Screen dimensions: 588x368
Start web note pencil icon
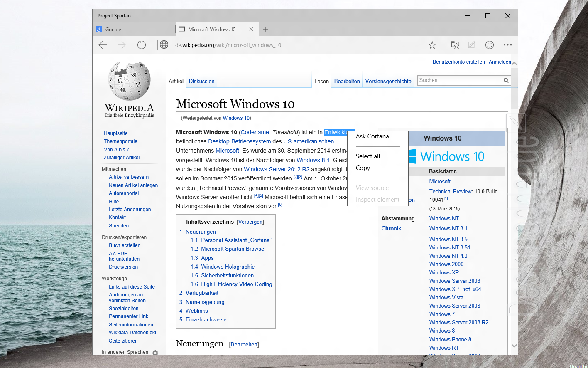click(471, 45)
